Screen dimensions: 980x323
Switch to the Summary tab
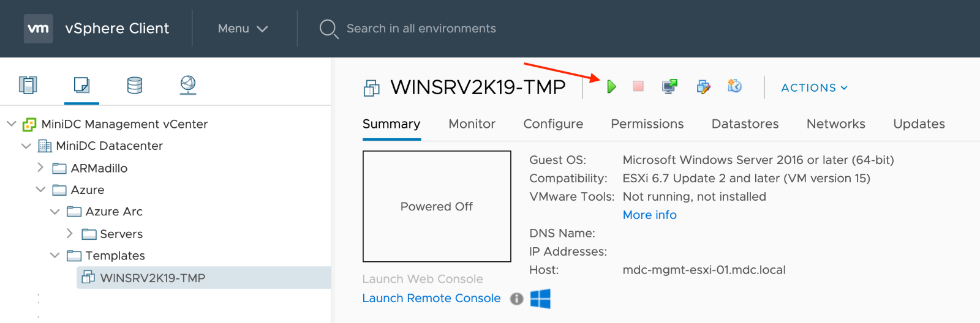pos(391,124)
